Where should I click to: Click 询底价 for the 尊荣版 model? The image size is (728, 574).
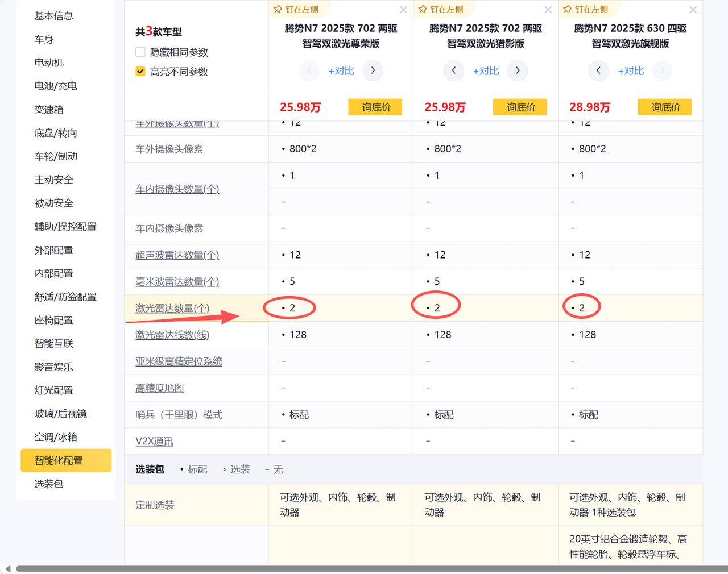click(375, 107)
